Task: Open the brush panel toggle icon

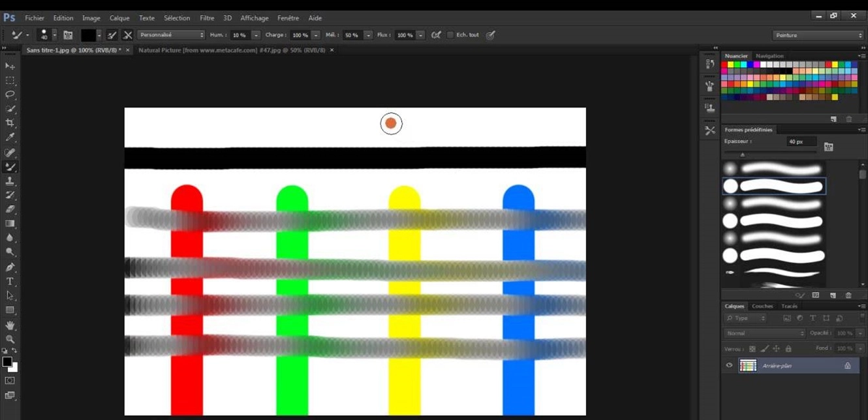Action: pos(68,35)
